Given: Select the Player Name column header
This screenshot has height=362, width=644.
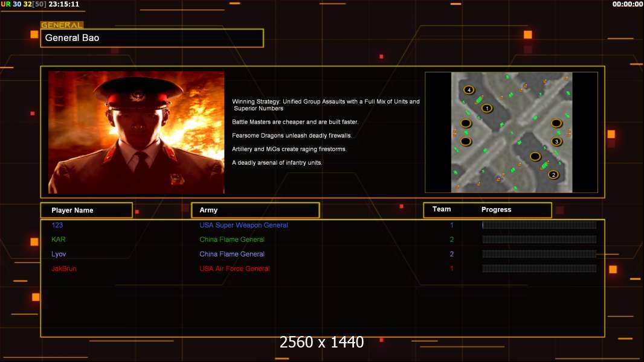Looking at the screenshot, I should tap(86, 211).
